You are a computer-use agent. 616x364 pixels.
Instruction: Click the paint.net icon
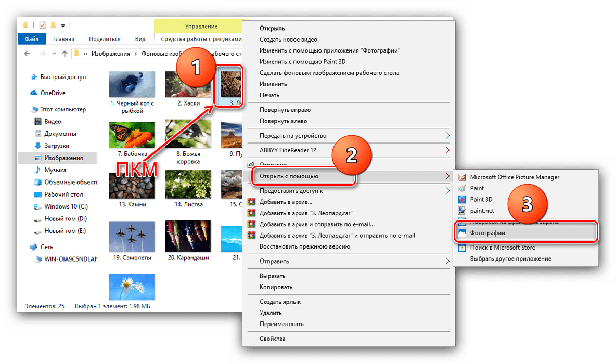point(462,211)
